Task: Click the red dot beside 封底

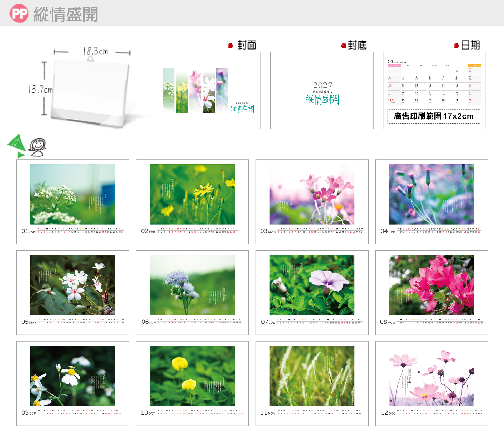Action: (x=344, y=46)
